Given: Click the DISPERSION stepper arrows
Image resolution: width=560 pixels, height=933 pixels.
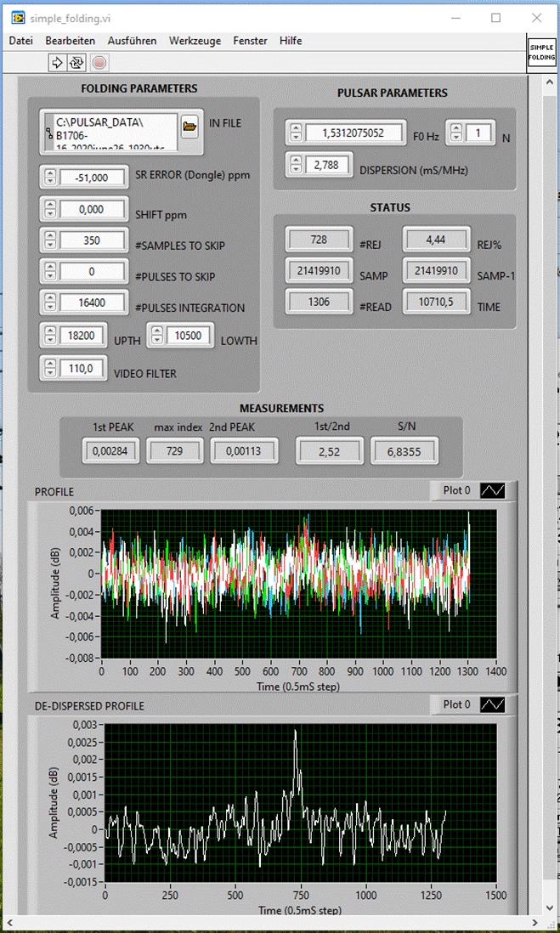Looking at the screenshot, I should coord(296,165).
